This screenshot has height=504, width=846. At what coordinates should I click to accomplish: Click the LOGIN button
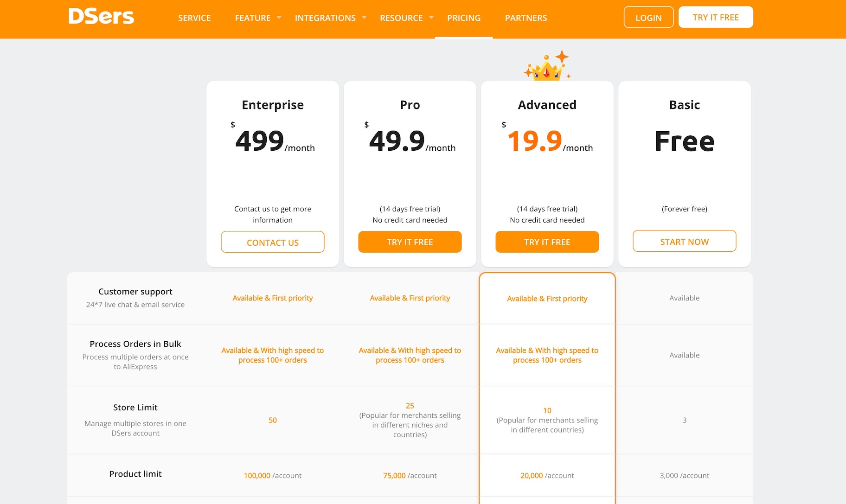648,18
